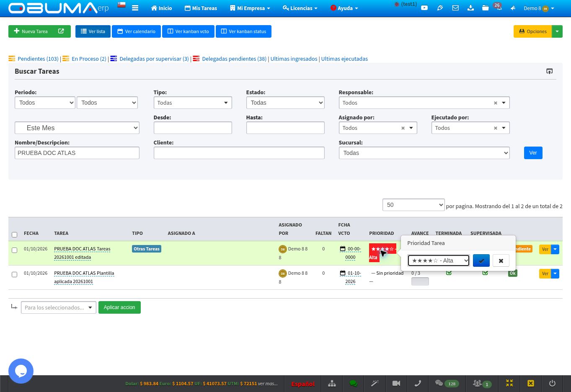
Task: Open the folder icon in the top bar
Action: tap(486, 8)
